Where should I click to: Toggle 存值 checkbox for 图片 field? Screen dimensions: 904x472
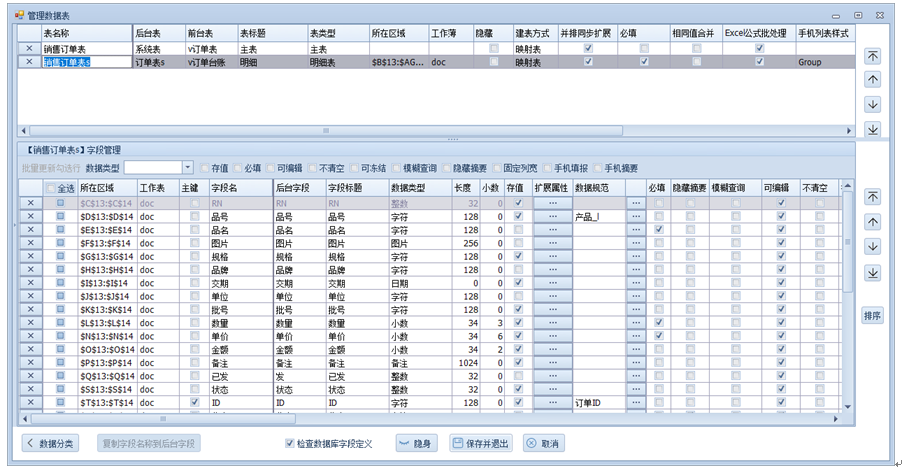click(518, 243)
